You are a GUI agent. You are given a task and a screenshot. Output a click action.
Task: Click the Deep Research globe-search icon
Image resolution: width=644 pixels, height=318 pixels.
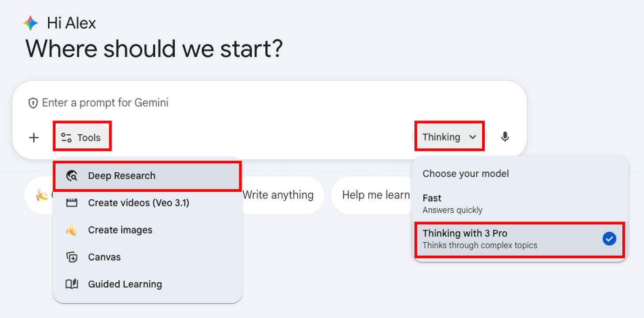(x=72, y=176)
